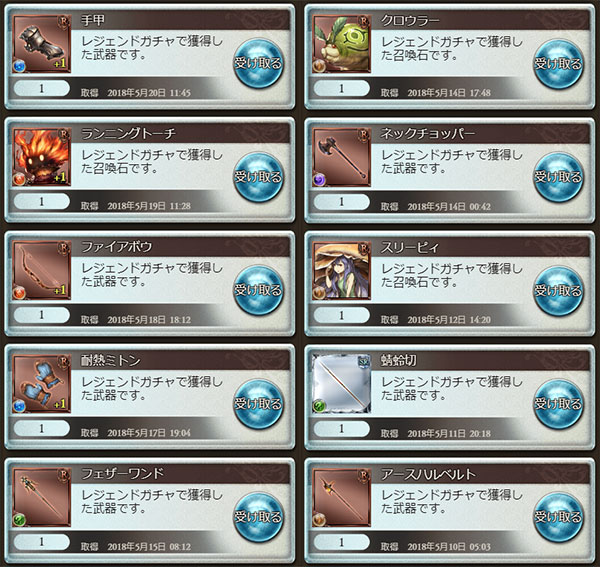Viewport: 600px width, 567px height.
Task: Claim 手甲 with its 受け取る button
Action: pyautogui.click(x=258, y=64)
